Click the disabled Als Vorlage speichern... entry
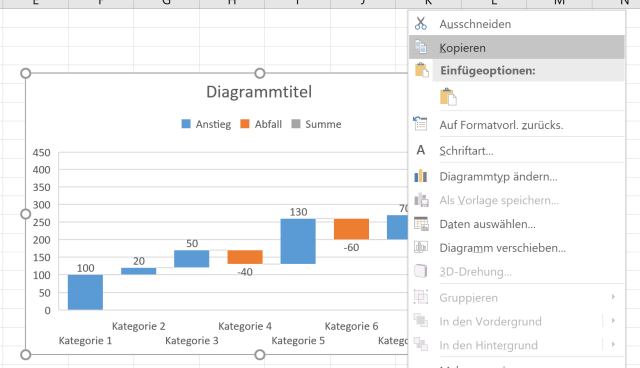The width and height of the screenshot is (640, 368). click(517, 200)
